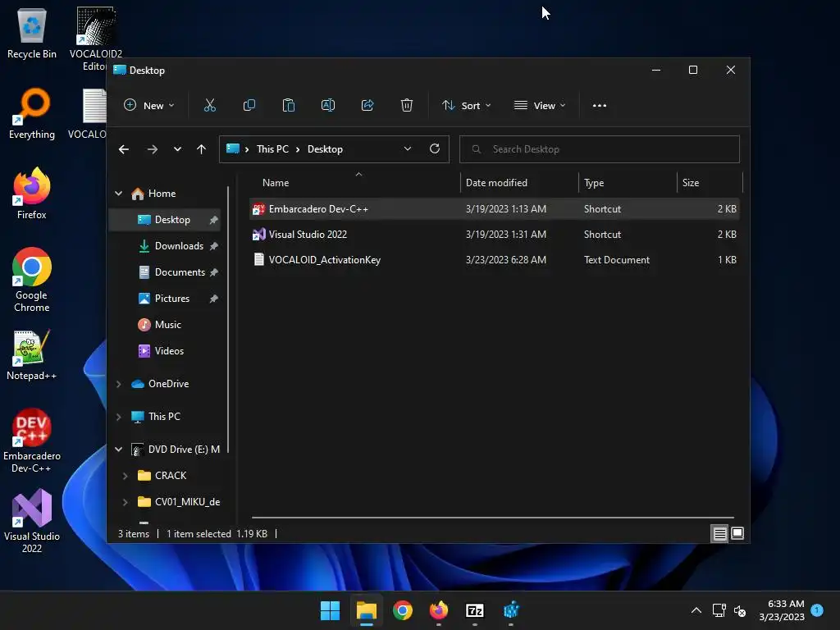The image size is (840, 630).
Task: Refresh the Desktop folder view
Action: pyautogui.click(x=435, y=148)
